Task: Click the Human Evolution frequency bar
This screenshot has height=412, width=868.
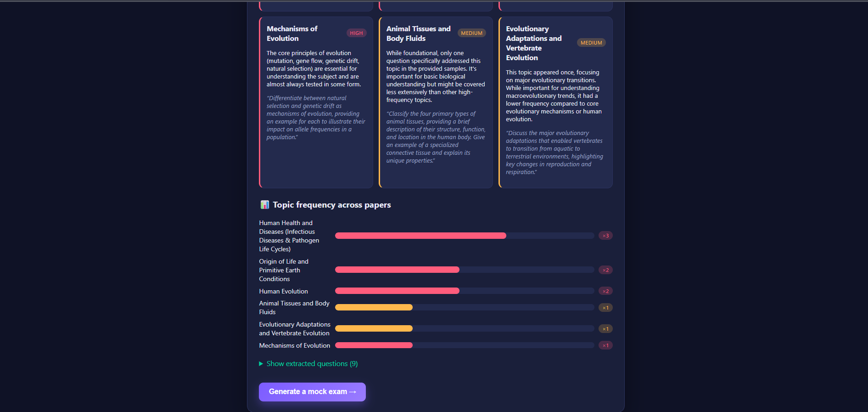Action: 465,291
